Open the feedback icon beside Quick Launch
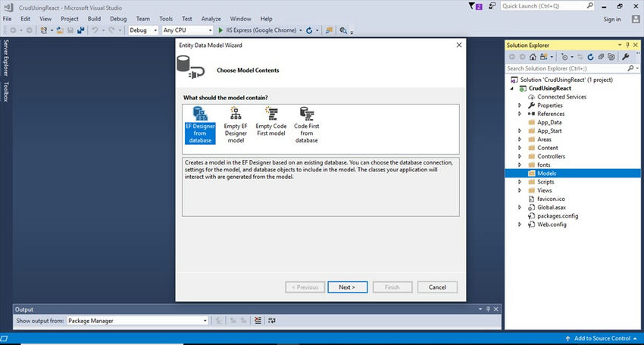 492,6
